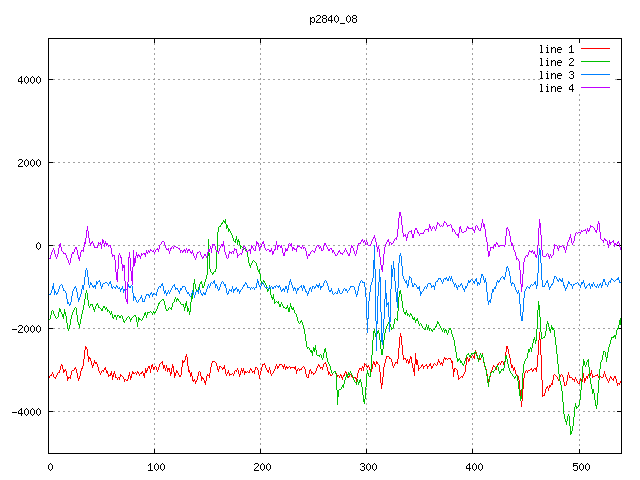The width and height of the screenshot is (640, 480).
Task: Click the 300 tick label on x-axis
Action: pyautogui.click(x=367, y=465)
